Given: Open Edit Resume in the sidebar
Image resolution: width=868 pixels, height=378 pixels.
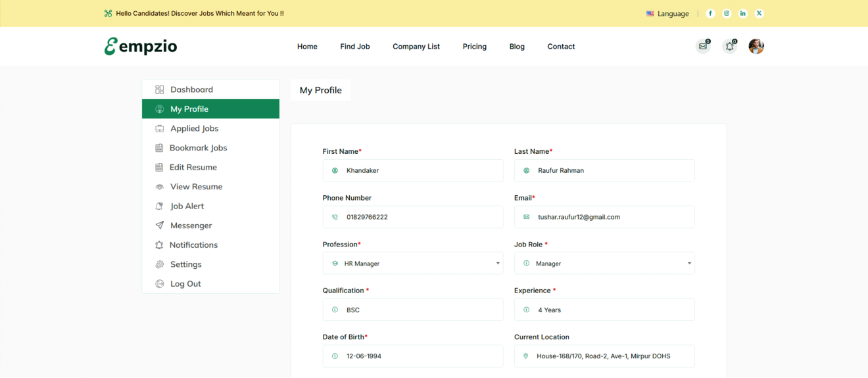Looking at the screenshot, I should 210,167.
